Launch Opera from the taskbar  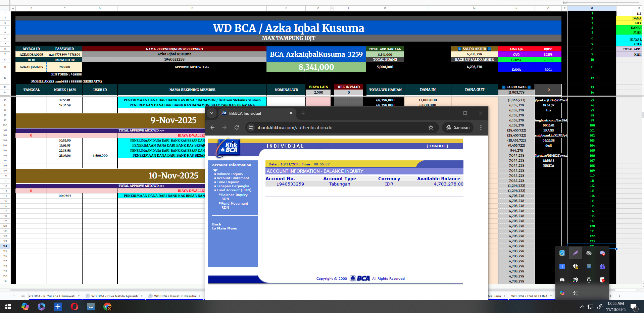pos(74,307)
